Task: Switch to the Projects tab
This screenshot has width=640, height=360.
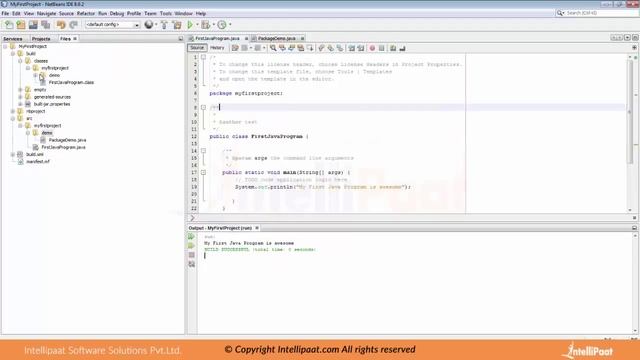Action: click(41, 39)
